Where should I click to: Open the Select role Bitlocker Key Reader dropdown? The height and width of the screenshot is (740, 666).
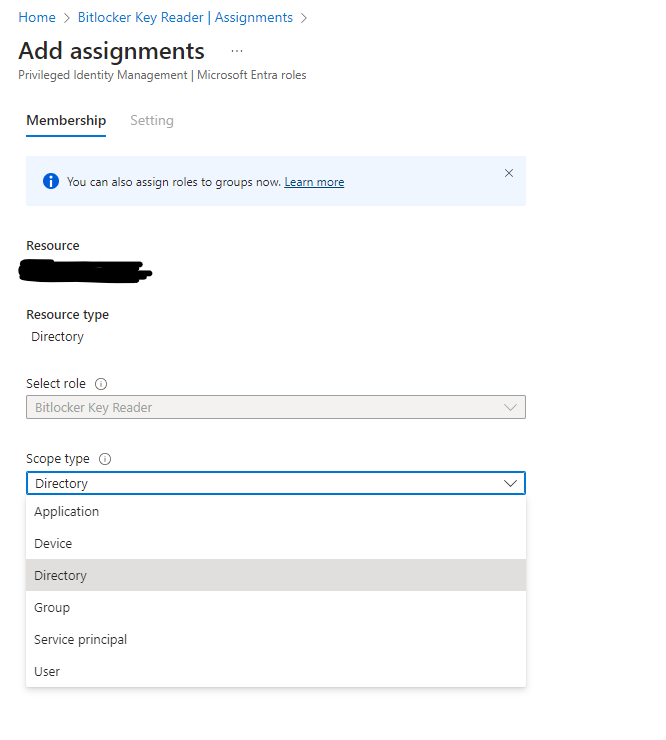(276, 407)
